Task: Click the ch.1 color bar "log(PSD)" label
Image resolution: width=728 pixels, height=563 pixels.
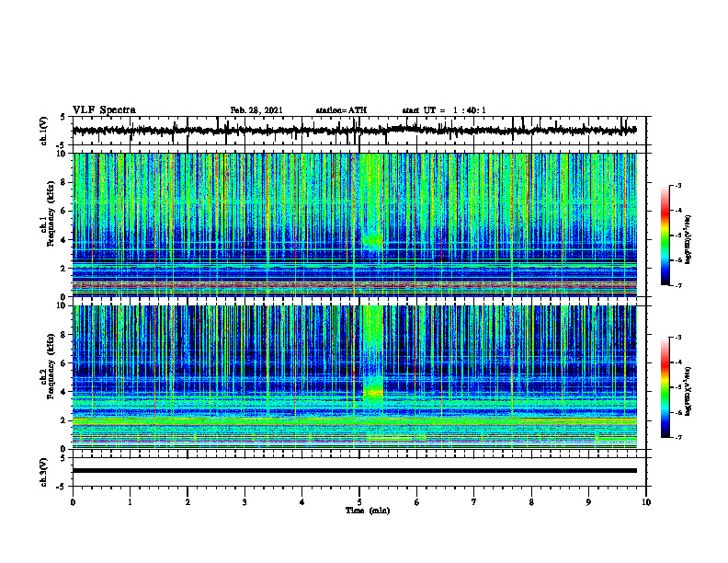Action: tap(688, 239)
